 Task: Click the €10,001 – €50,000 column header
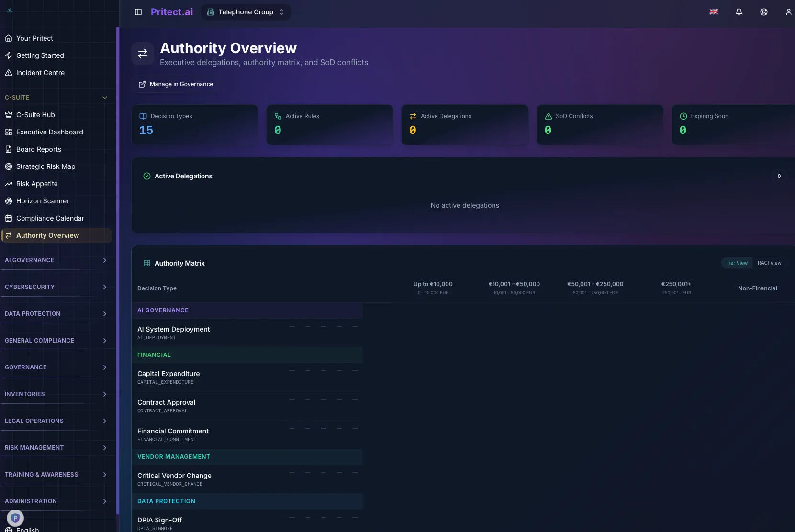coord(514,288)
